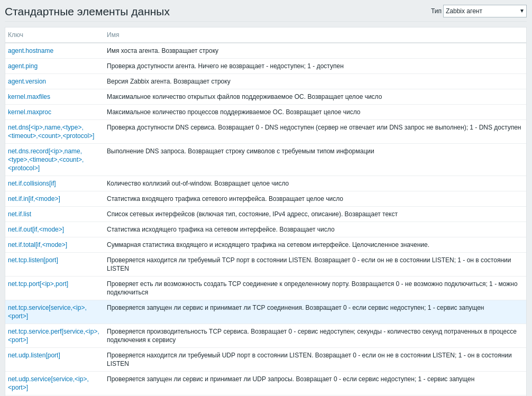
Task: Select the net.tcp.port[<ip>,port] key
Action: 38,284
